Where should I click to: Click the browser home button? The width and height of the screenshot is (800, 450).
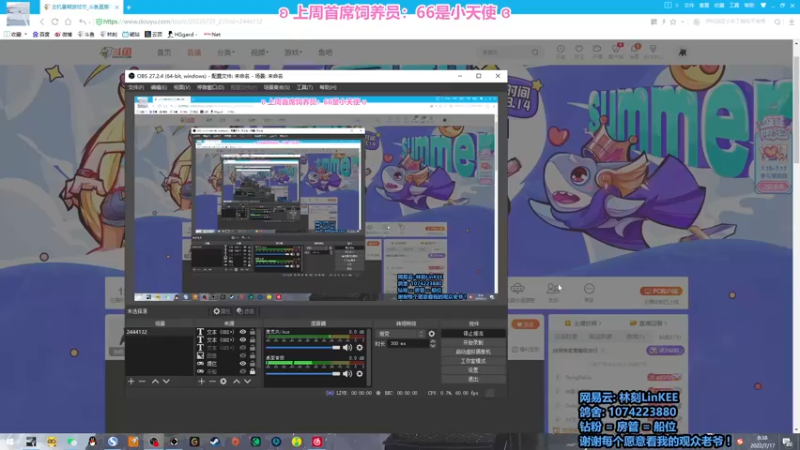pyautogui.click(x=68, y=22)
